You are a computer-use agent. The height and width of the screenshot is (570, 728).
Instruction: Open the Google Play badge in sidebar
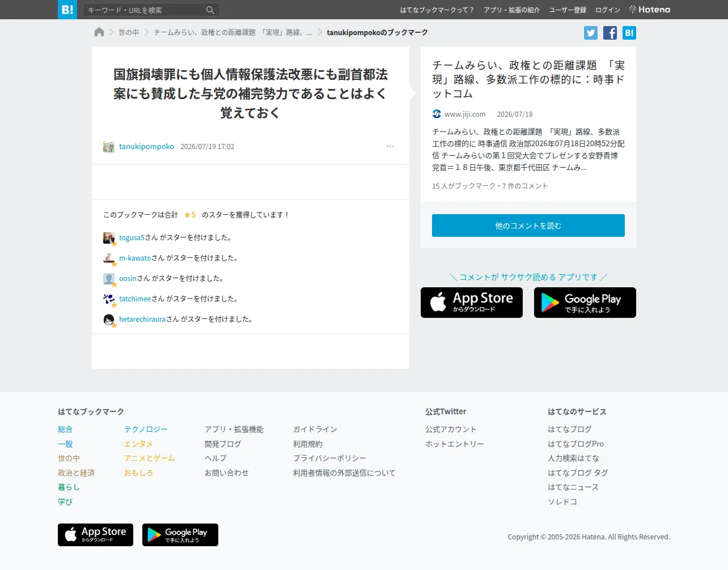pos(585,303)
